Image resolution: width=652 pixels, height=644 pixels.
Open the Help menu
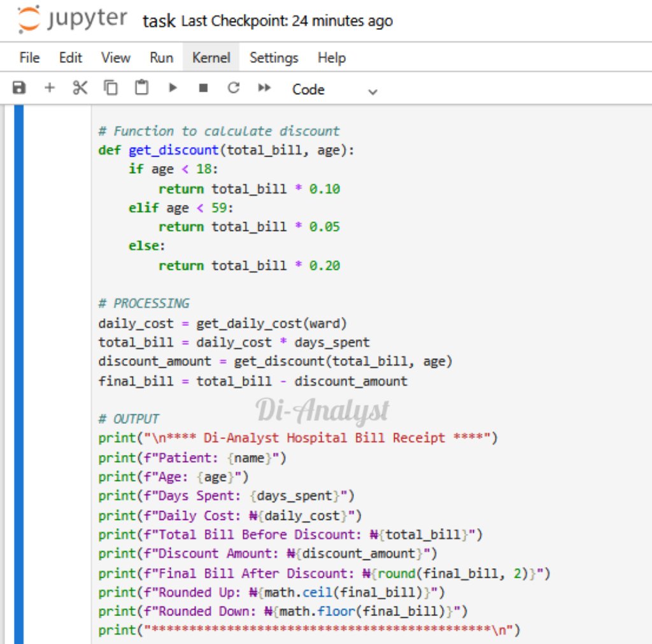(331, 58)
